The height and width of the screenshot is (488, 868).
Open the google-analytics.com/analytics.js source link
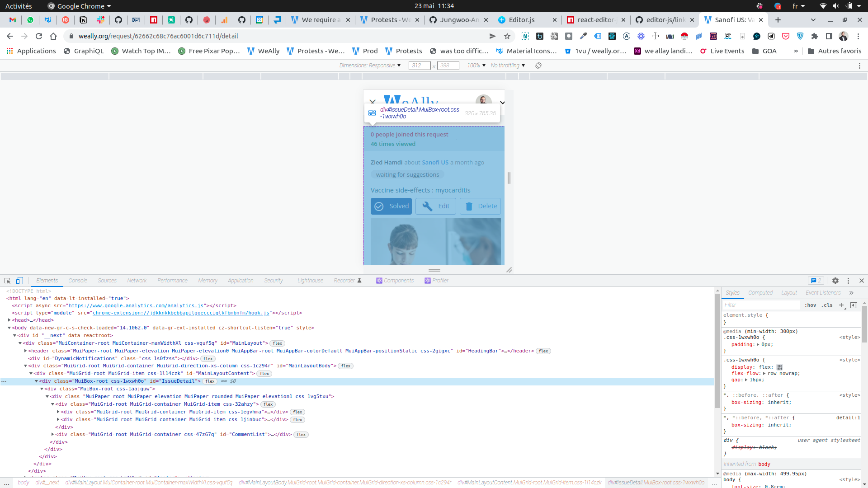tap(136, 306)
